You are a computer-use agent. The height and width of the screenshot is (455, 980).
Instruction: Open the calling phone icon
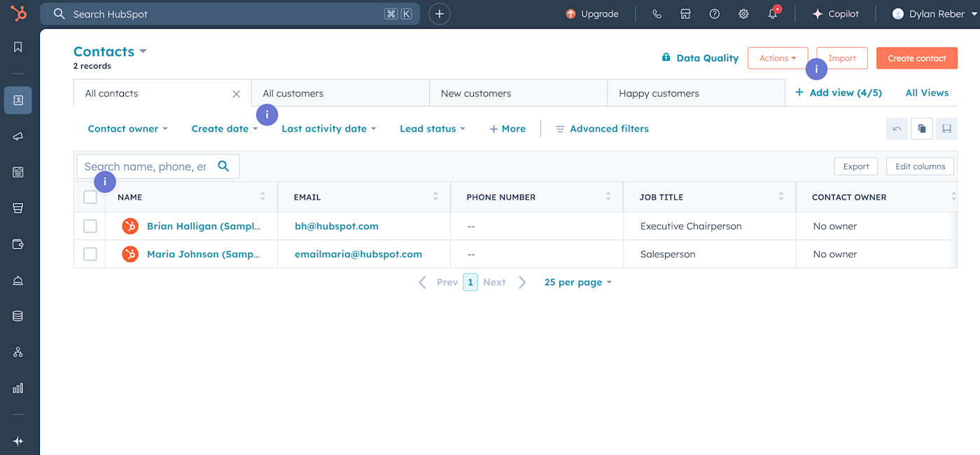(x=657, y=14)
